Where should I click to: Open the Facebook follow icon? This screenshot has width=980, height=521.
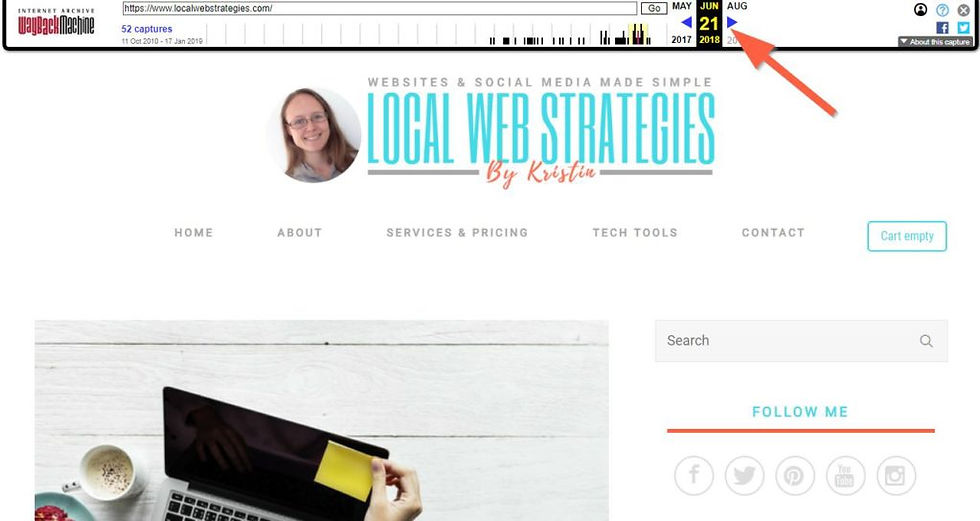click(x=694, y=475)
